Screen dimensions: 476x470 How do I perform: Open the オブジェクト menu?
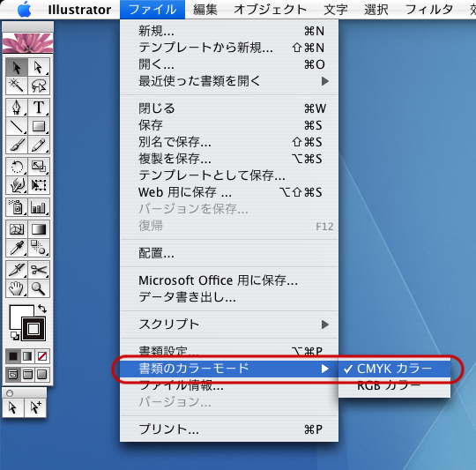(x=270, y=10)
